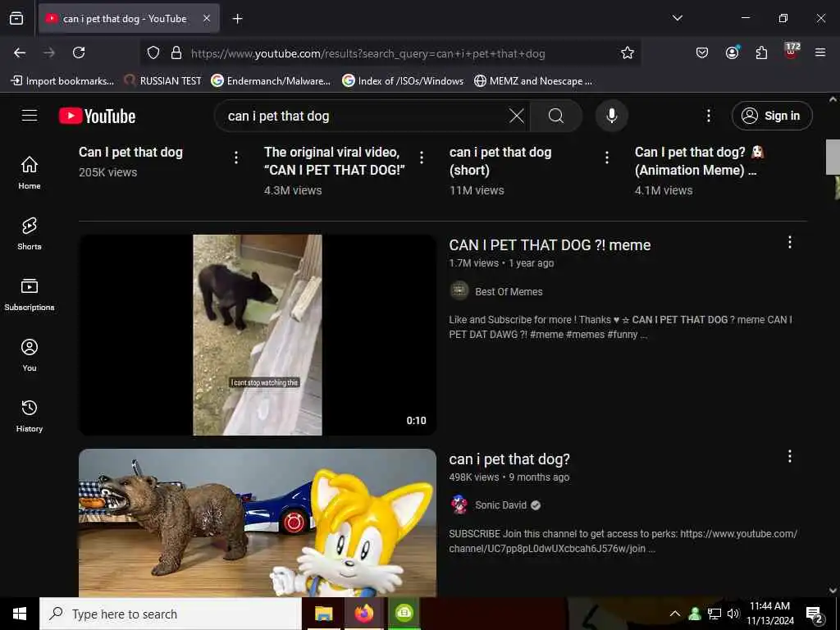This screenshot has height=630, width=840.
Task: Open green app on taskbar
Action: (404, 614)
